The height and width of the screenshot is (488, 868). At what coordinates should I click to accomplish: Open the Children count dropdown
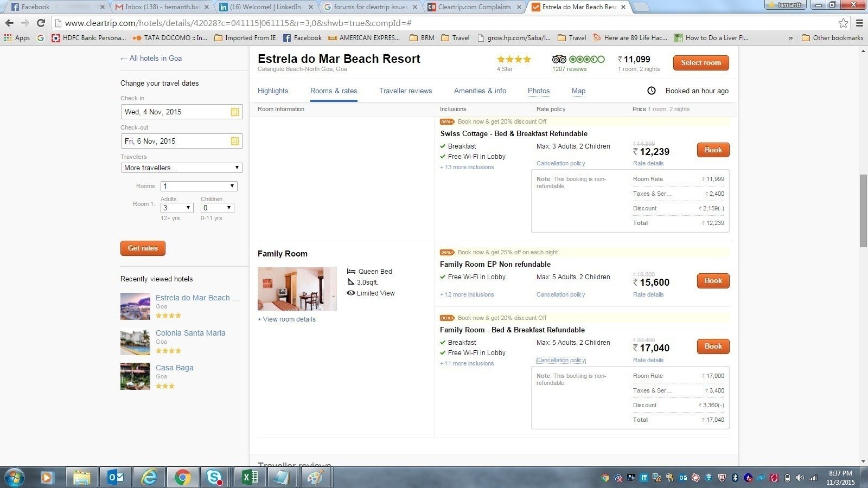tap(217, 208)
